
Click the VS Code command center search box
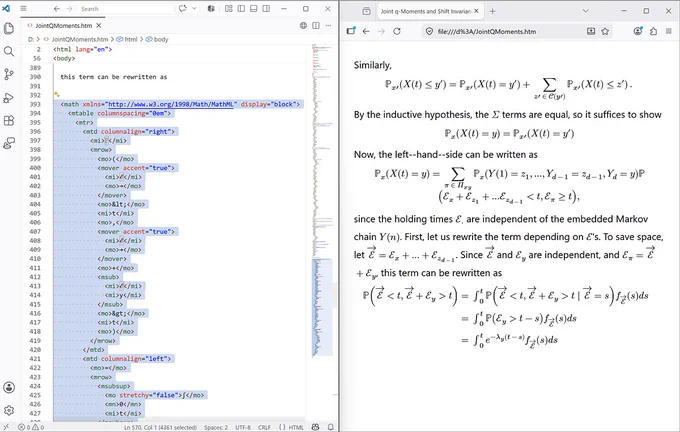tap(126, 9)
